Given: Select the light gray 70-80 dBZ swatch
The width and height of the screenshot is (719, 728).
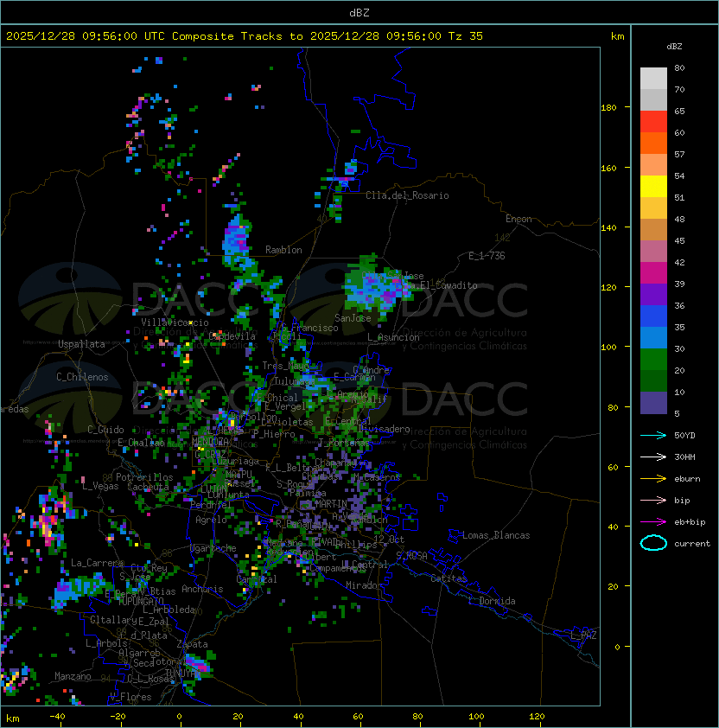Looking at the screenshot, I should click(653, 78).
